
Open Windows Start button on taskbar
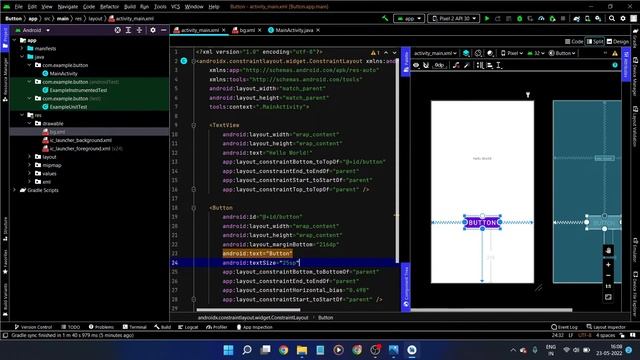point(228,350)
